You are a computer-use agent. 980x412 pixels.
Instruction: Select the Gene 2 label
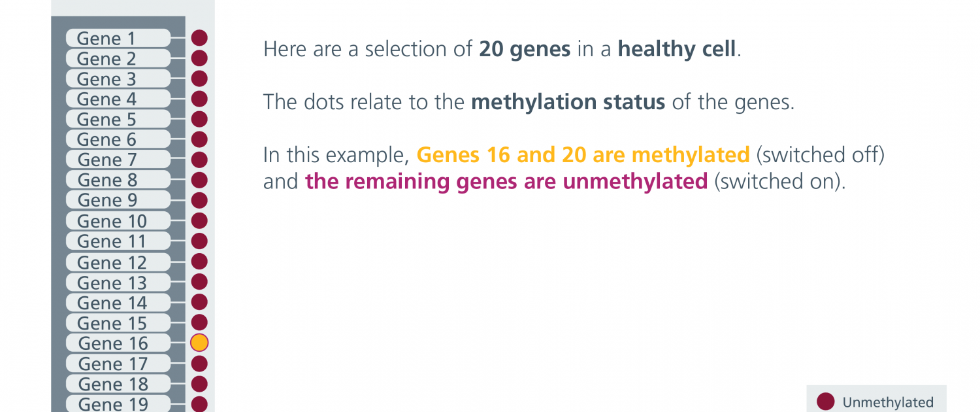click(118, 58)
